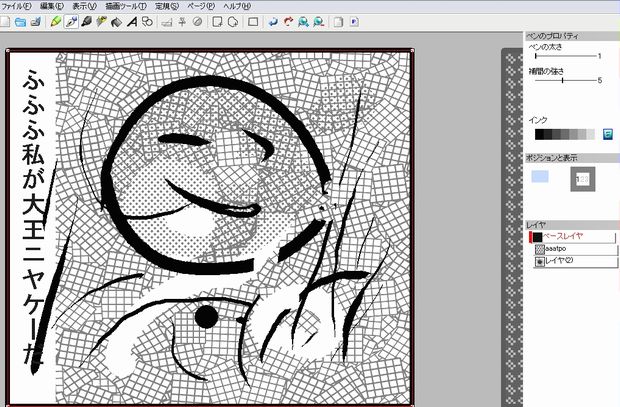Screen dimensions: 620x407
Task: Select the yellow brush tool icon
Action: [101, 22]
